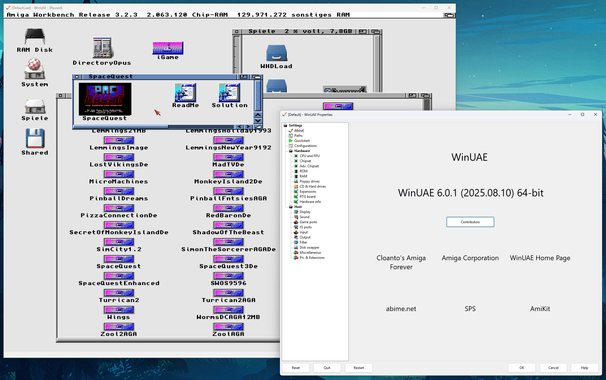Select the Solution document icon

click(x=229, y=92)
